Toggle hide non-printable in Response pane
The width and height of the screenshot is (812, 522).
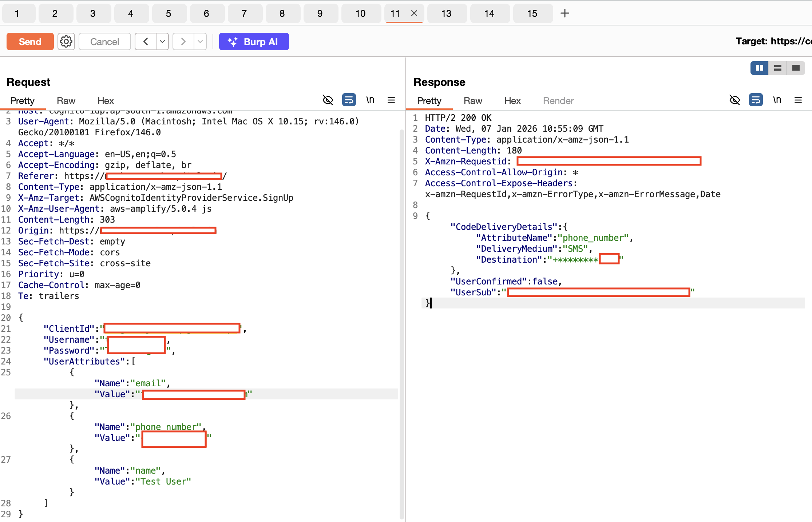(x=734, y=100)
